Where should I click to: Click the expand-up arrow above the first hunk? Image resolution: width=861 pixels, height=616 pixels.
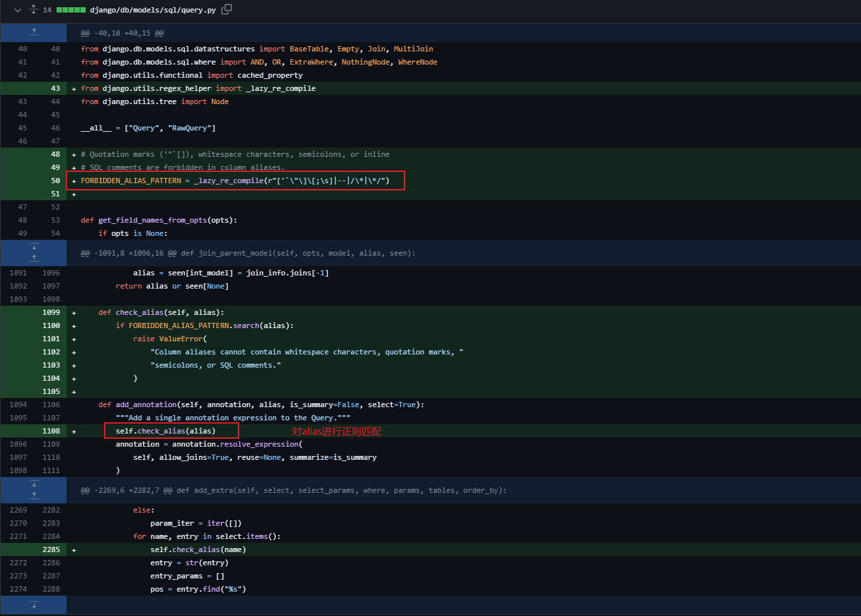34,32
